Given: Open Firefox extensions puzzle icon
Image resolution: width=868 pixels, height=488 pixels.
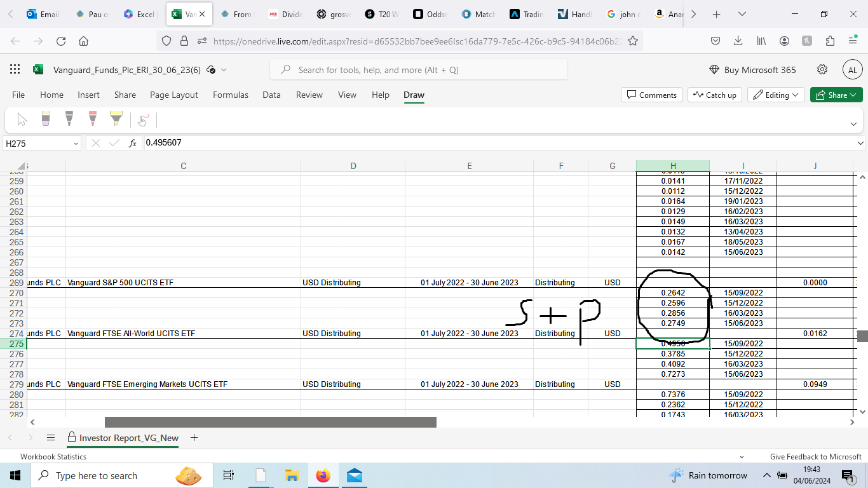Looking at the screenshot, I should tap(830, 41).
